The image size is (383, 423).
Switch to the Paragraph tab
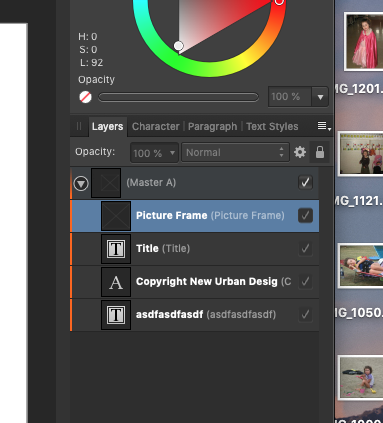212,126
